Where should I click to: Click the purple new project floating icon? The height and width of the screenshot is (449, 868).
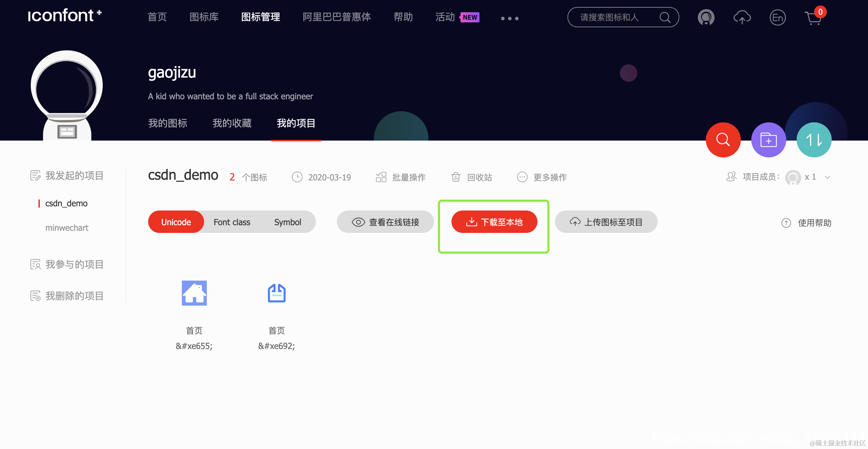coord(768,140)
